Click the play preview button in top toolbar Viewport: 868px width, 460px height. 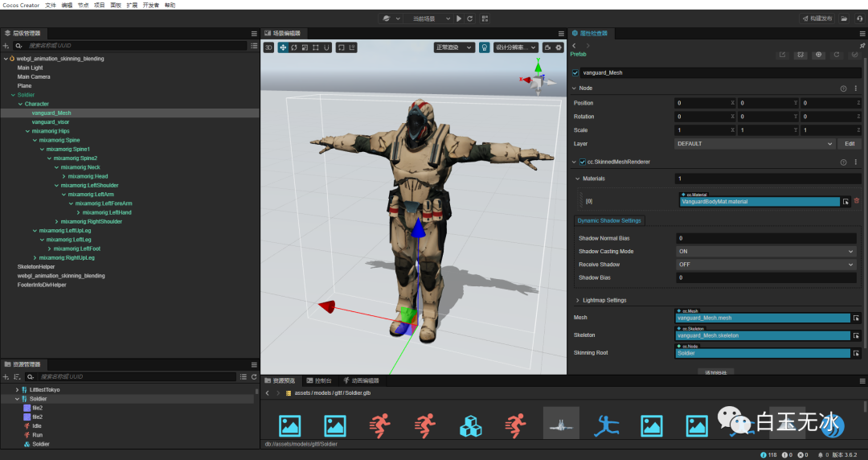click(459, 18)
